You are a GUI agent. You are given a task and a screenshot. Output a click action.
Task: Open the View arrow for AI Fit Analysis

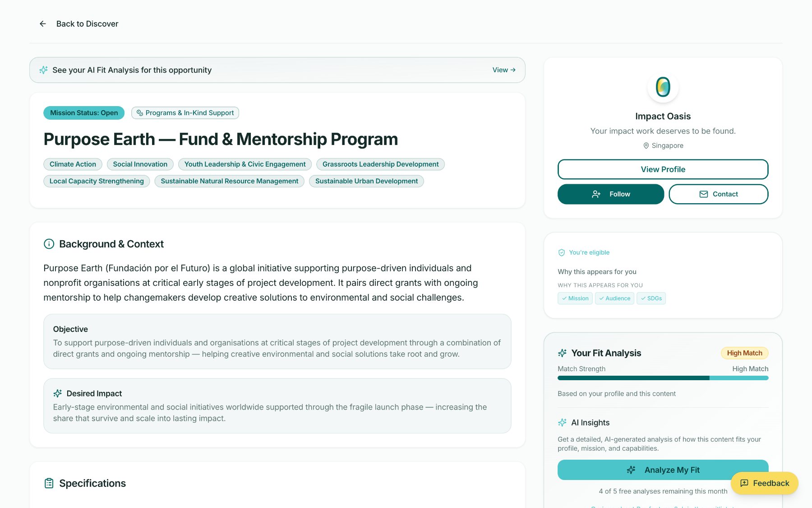pos(504,70)
